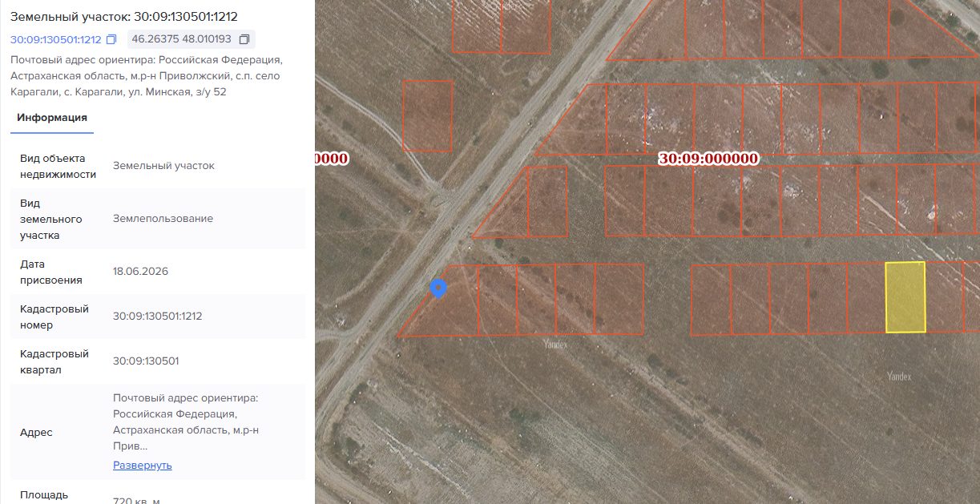Click the 30:09:000000 quarter label on the map
This screenshot has width=980, height=504.
coord(708,159)
